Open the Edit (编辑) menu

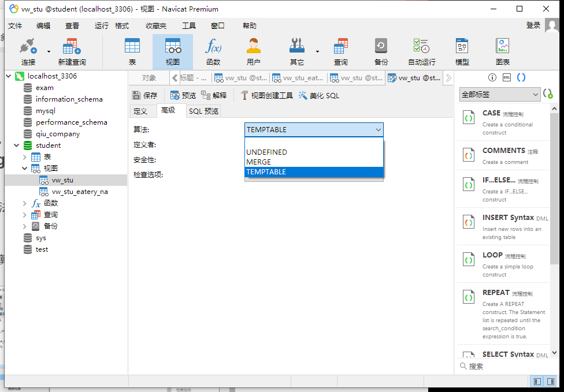43,26
